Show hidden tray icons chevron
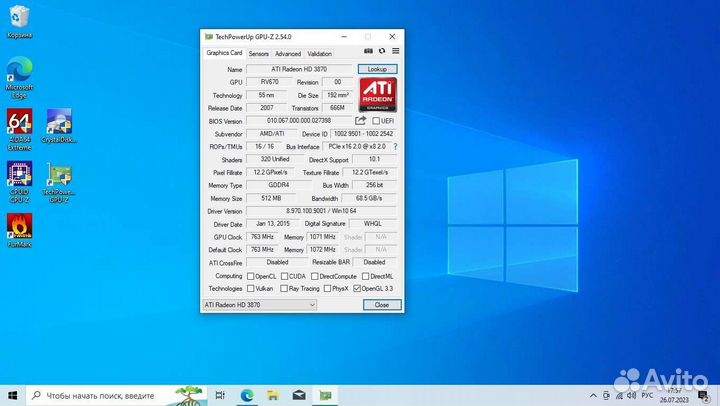 pos(593,395)
